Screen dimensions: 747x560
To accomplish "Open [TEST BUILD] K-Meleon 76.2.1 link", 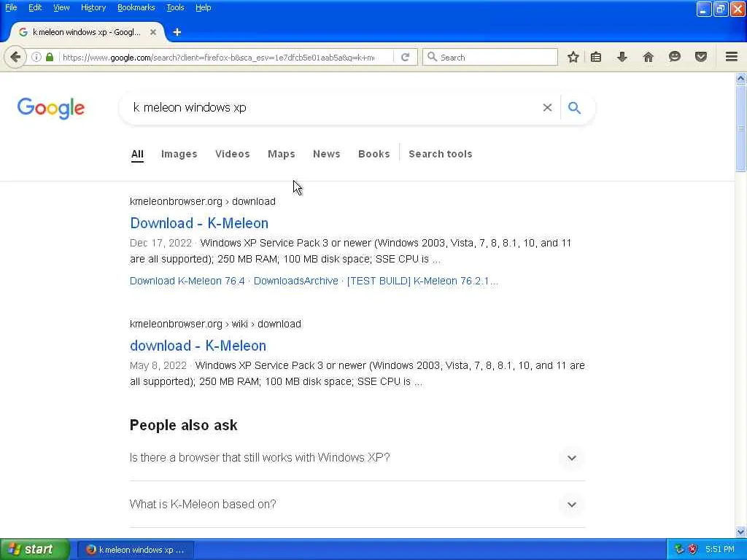I will pos(422,281).
